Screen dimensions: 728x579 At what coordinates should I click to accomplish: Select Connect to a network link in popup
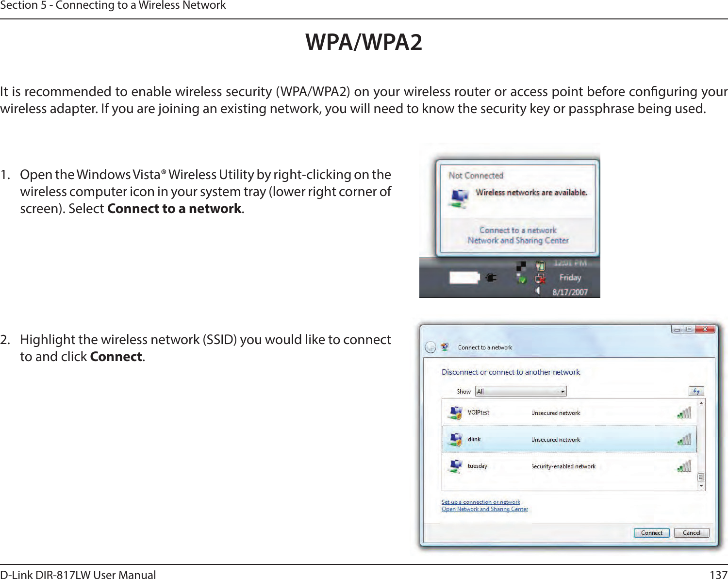pos(518,230)
